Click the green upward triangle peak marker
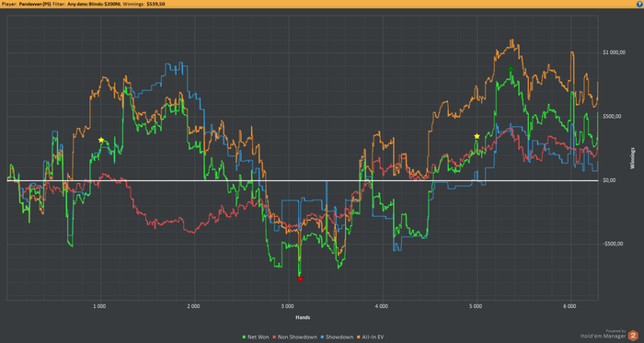 [x=511, y=69]
